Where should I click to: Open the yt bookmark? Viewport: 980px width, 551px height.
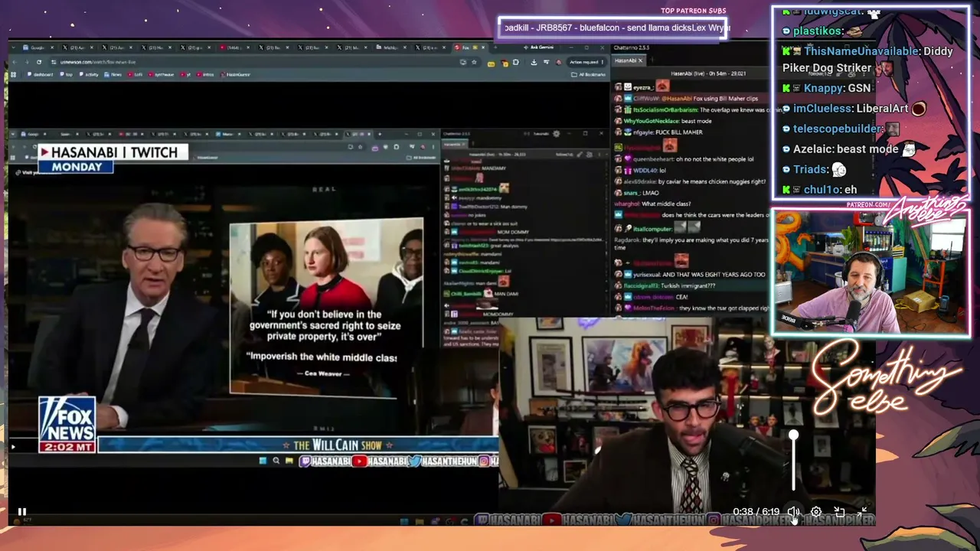click(185, 74)
